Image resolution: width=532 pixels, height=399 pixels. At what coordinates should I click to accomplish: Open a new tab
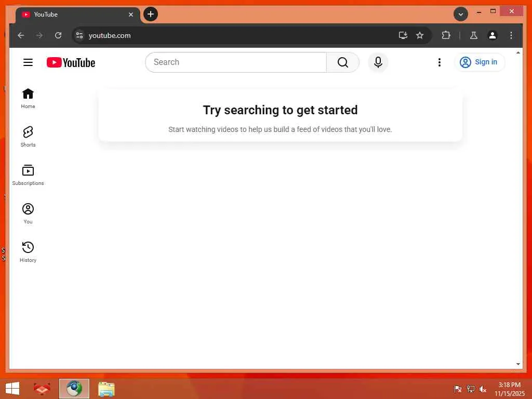click(151, 14)
